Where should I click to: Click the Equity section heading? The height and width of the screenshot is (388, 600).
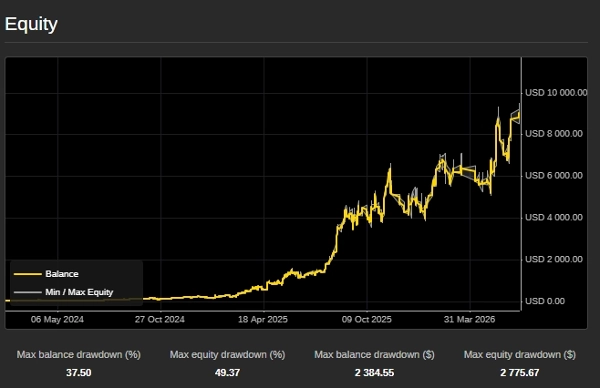pos(31,24)
